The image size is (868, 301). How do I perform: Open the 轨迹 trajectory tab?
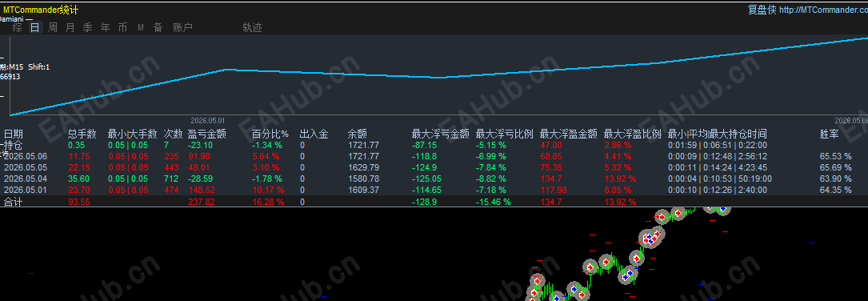pos(252,28)
